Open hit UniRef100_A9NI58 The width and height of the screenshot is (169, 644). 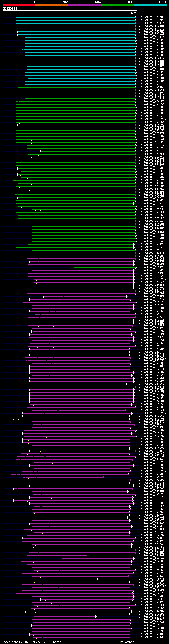(152, 87)
